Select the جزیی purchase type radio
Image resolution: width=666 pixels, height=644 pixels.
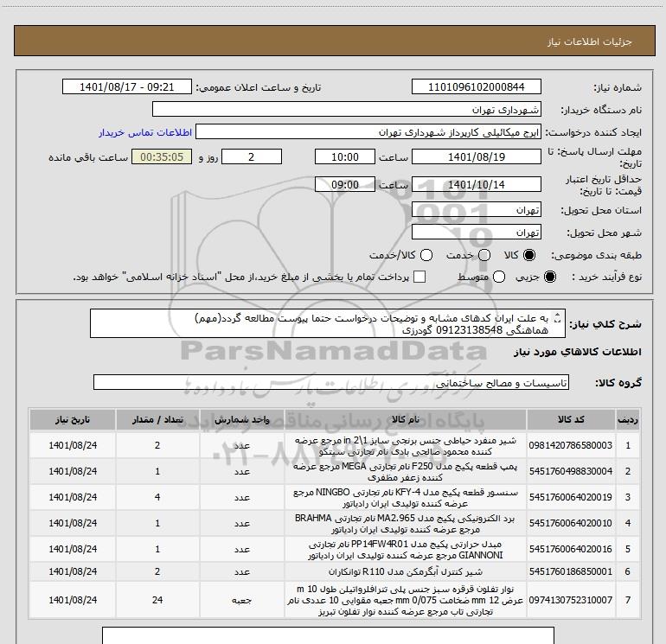[x=550, y=277]
